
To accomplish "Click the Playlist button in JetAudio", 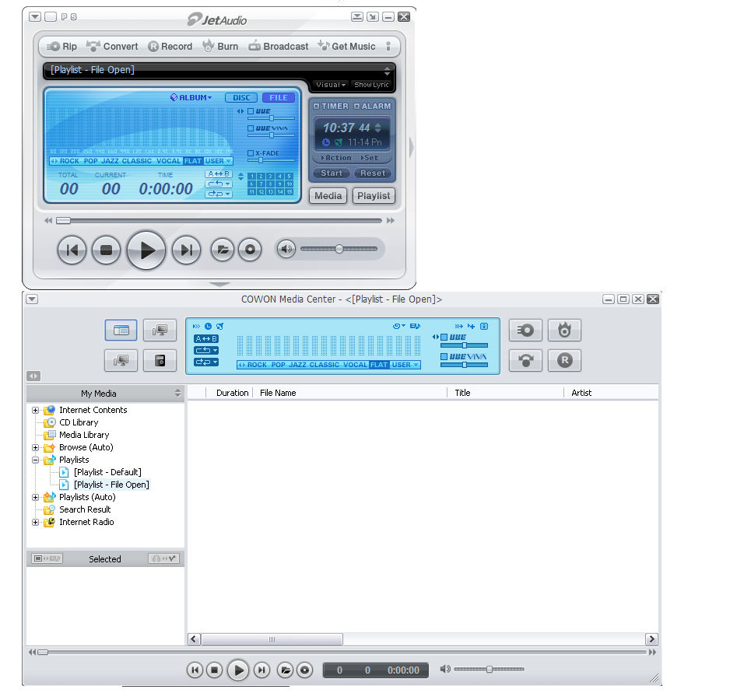I will pyautogui.click(x=374, y=196).
